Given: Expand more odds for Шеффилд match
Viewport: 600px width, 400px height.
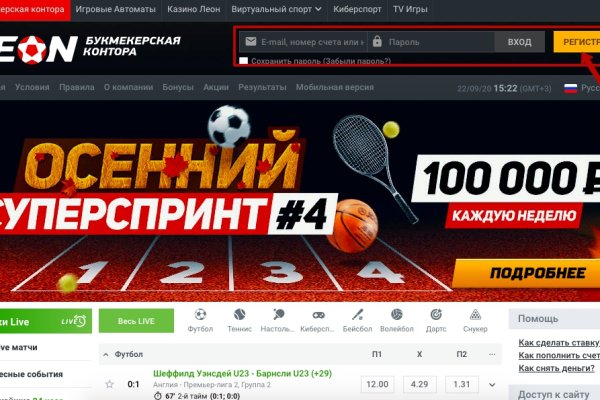Looking at the screenshot, I should [492, 385].
